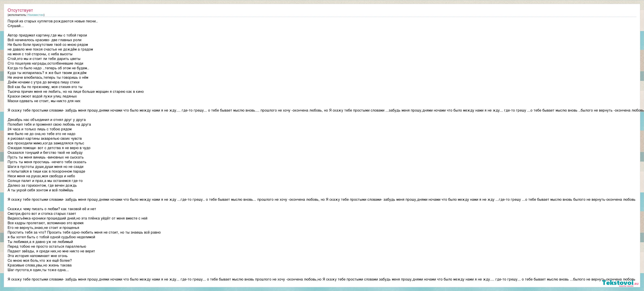Click the line 'Скажи,к чему писать о любви? как таковой её и нет'

coord(52,209)
